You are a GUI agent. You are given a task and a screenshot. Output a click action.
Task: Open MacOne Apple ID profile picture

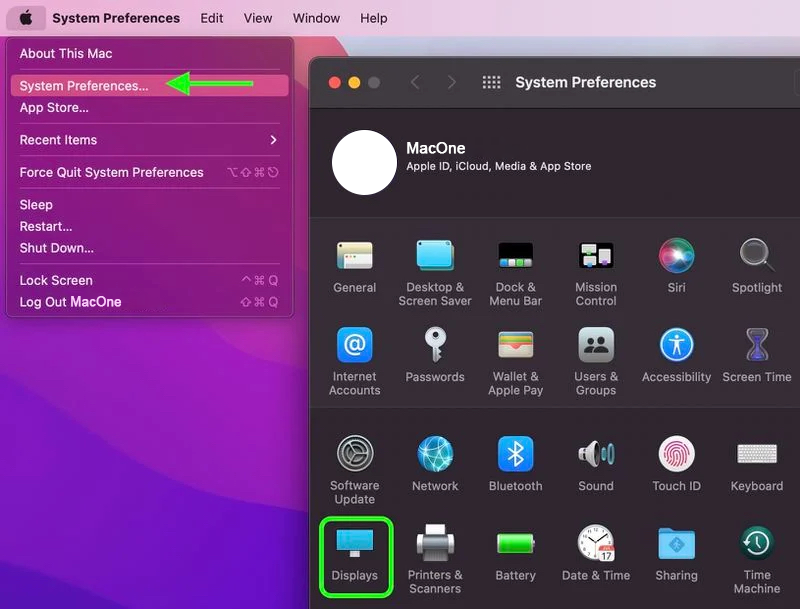click(364, 162)
